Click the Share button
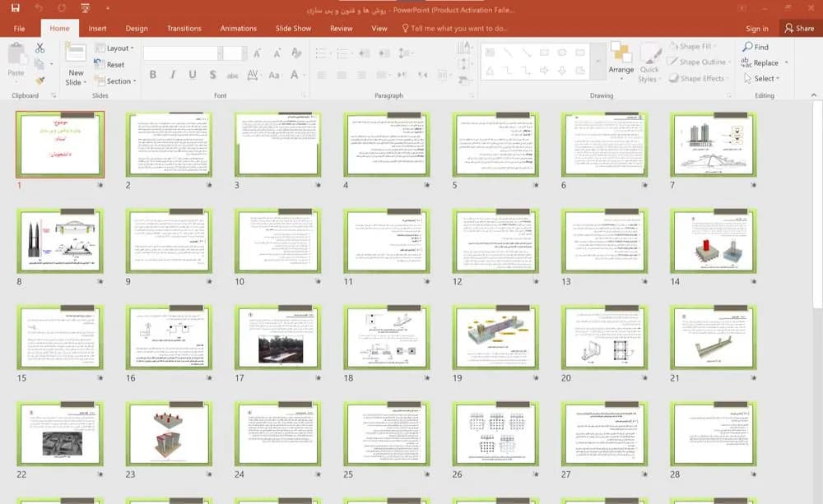The image size is (823, 504). point(799,28)
